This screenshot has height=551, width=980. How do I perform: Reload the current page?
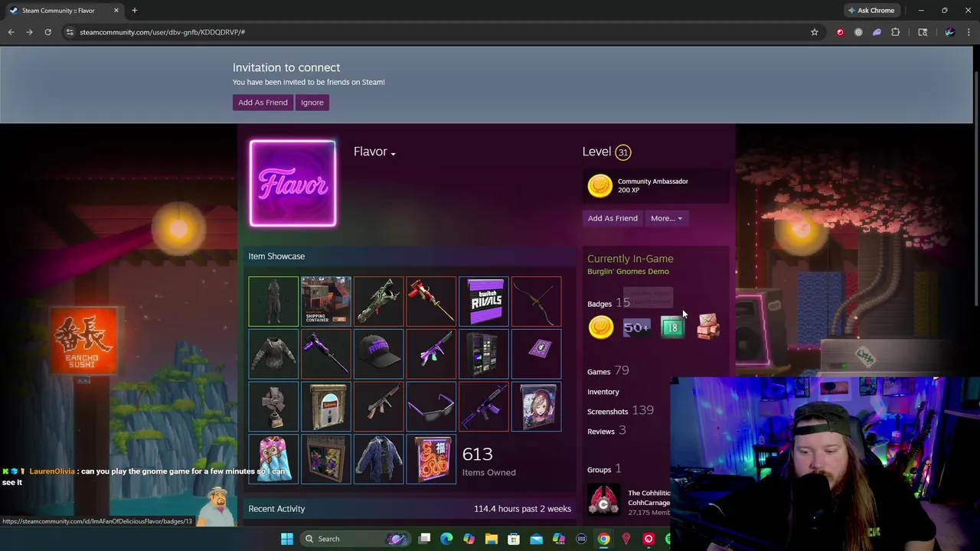tap(47, 32)
